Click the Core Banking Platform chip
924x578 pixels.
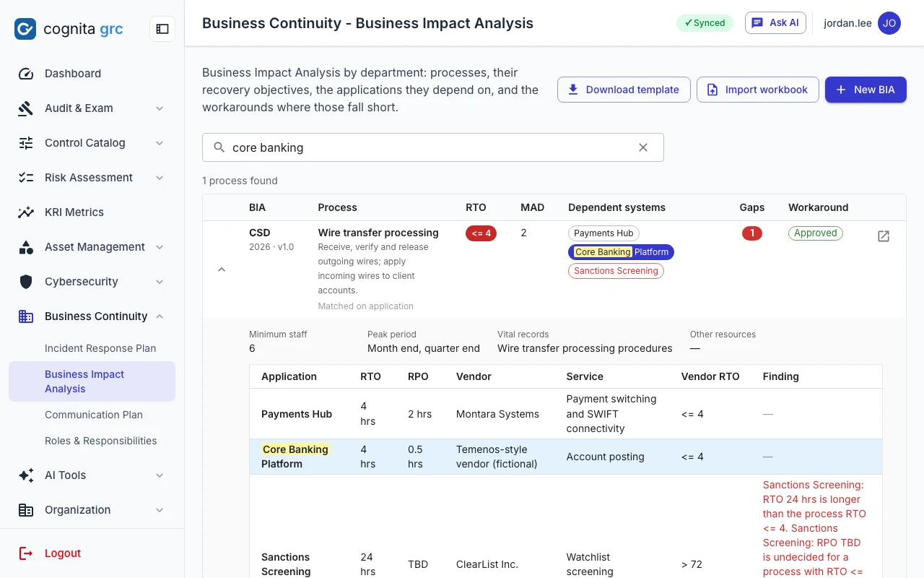[621, 252]
